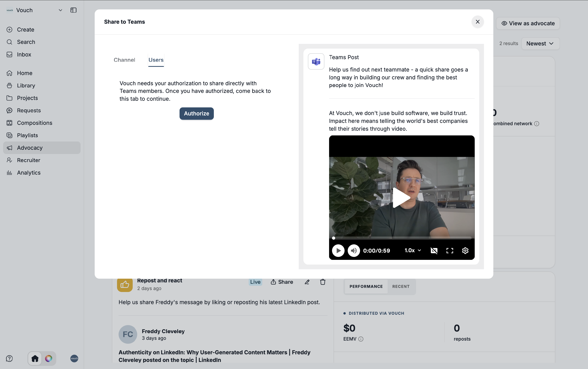Image resolution: width=588 pixels, height=369 pixels.
Task: Open the 1.0x playback speed dropdown
Action: [x=413, y=250]
